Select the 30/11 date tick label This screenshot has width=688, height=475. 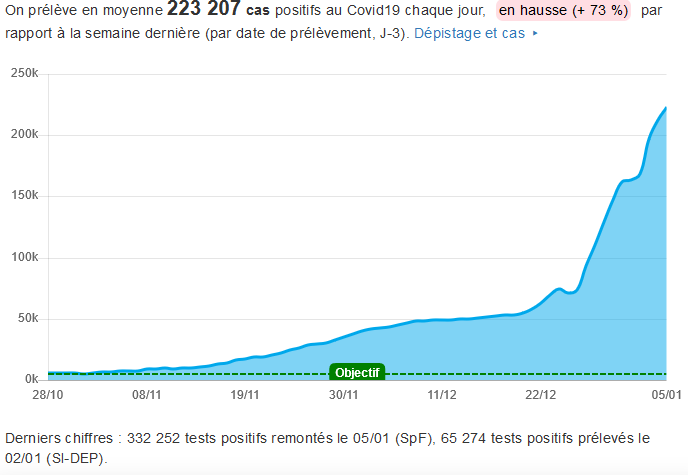click(x=345, y=395)
